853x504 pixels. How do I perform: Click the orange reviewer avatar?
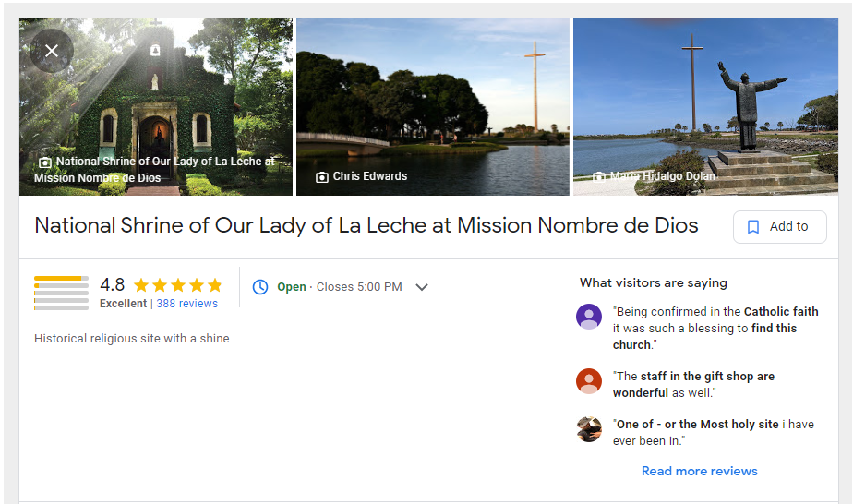[589, 381]
